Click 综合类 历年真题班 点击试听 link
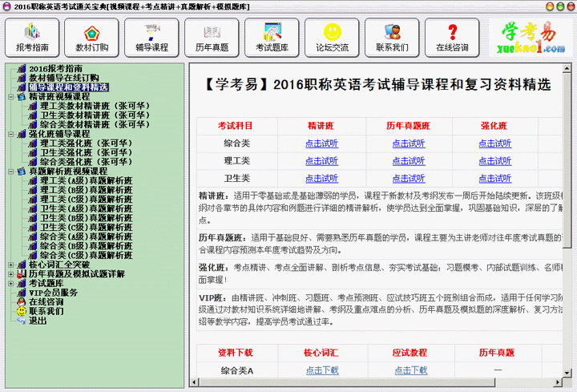This screenshot has width=577, height=392. coord(409,143)
